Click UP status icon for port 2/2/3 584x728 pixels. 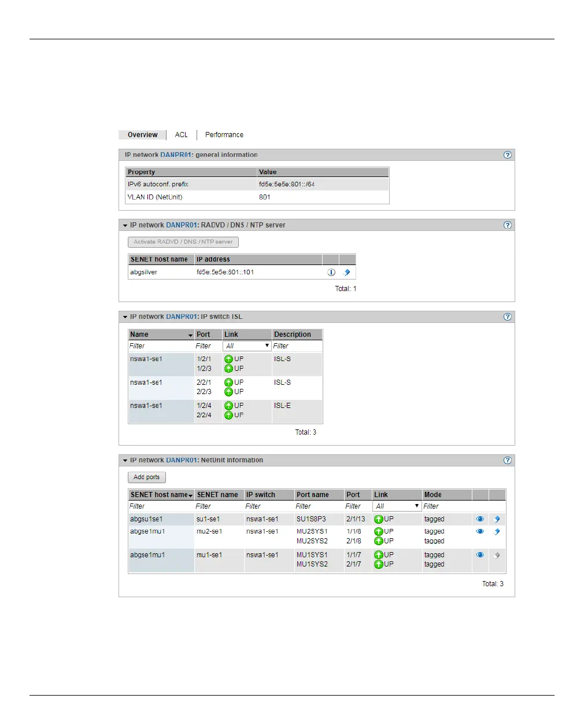(229, 392)
